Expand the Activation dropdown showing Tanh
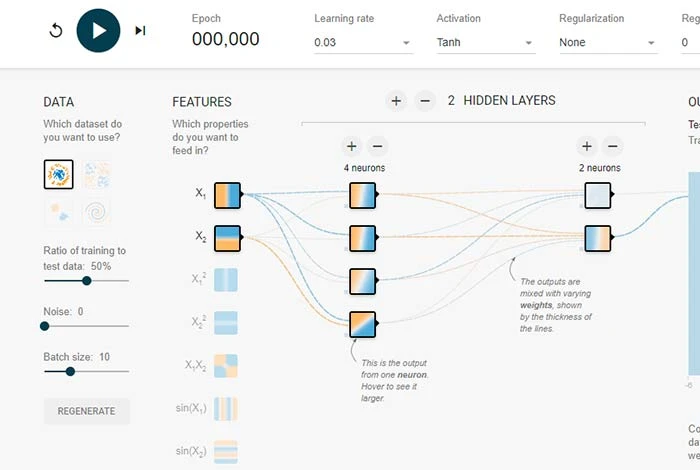Screen dimensions: 700x470 [485, 43]
